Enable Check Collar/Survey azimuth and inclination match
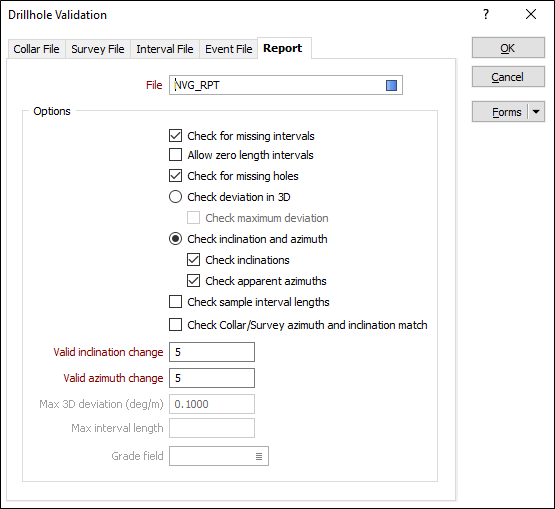The height and width of the screenshot is (509, 555). pos(176,325)
